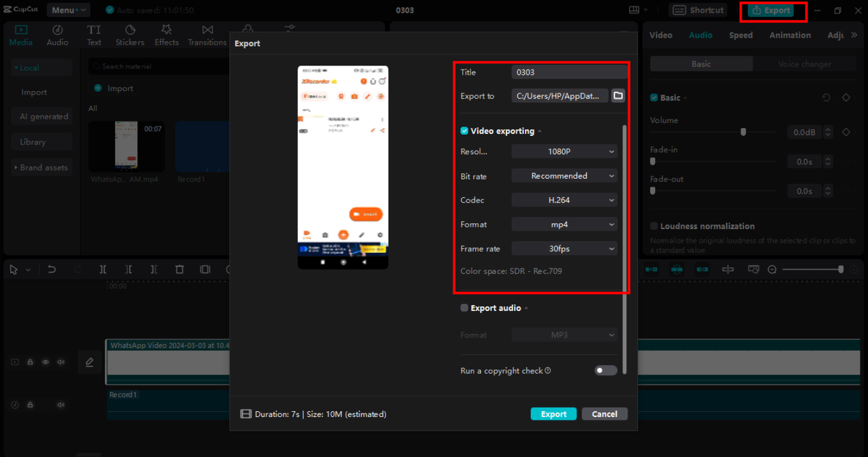Click the copyright check help icon
This screenshot has height=457, width=868.
pos(548,371)
